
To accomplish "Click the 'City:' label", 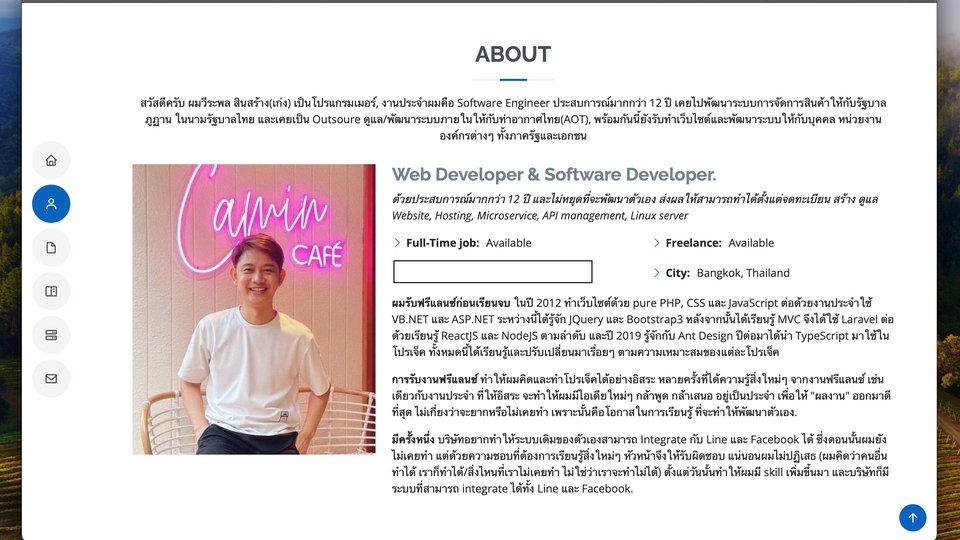I will pyautogui.click(x=678, y=273).
